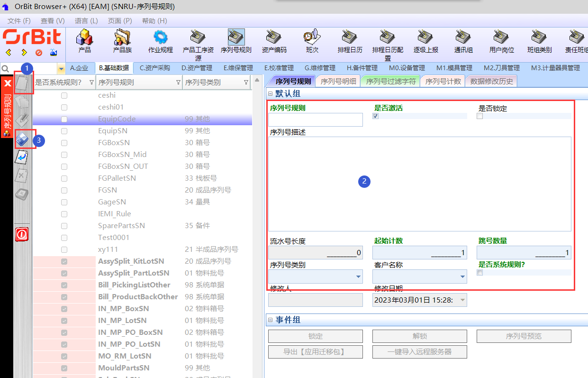The width and height of the screenshot is (588, 378).
Task: Open filter on 序列号规则 column header
Action: 178,82
